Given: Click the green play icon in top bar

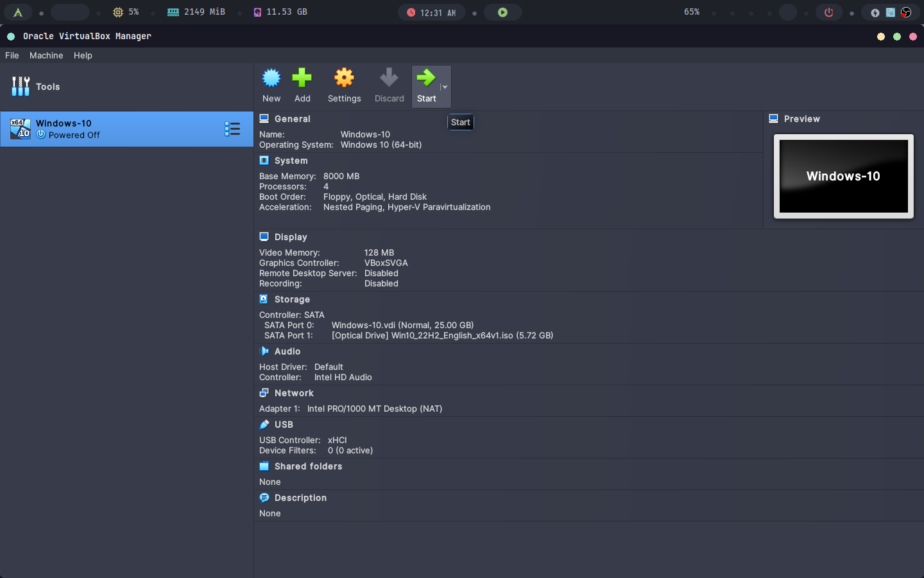Looking at the screenshot, I should 502,12.
